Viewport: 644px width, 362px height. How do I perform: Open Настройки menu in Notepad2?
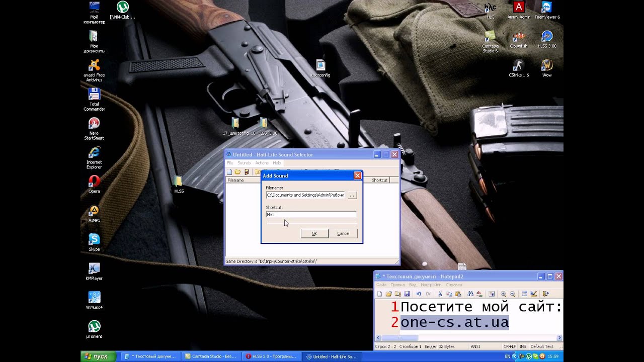431,285
